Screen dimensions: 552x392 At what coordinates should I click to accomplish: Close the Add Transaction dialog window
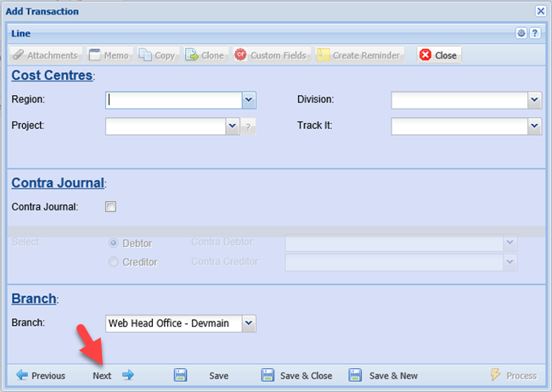(540, 11)
